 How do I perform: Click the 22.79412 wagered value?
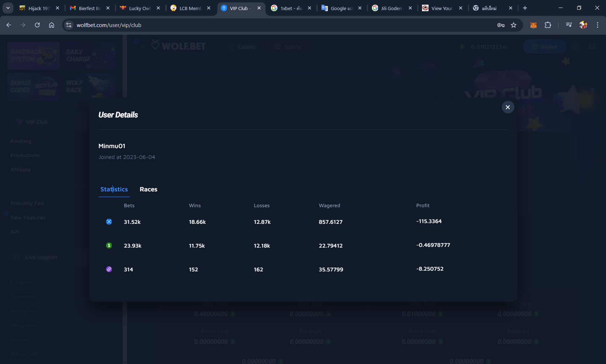[330, 246]
